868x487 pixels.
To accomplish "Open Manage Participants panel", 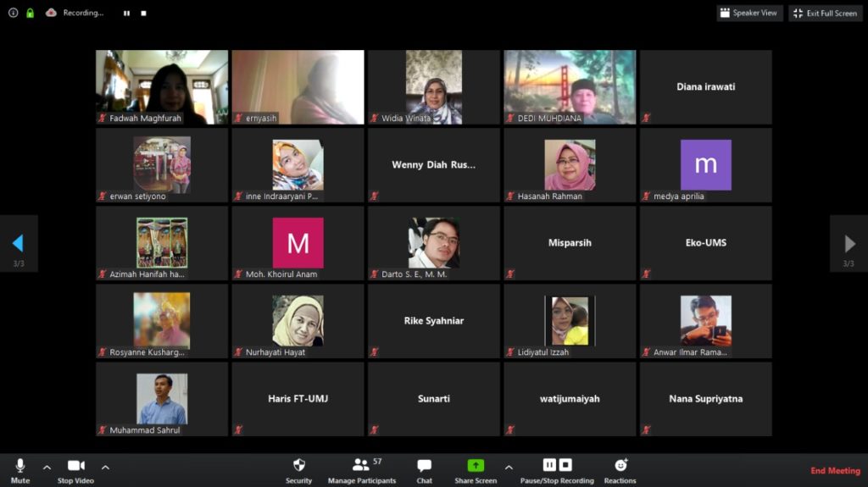I will [x=361, y=470].
